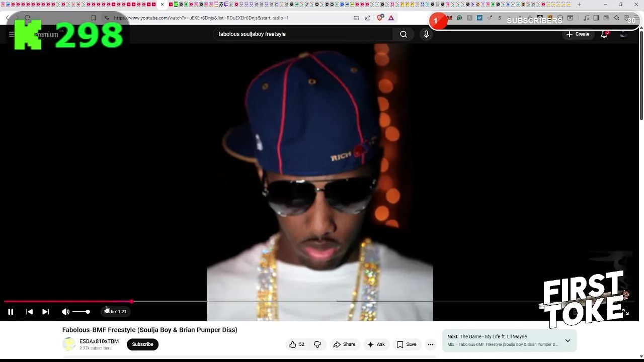
Task: Click the search field with 'fabolous souljaboy freetsyle'
Action: [x=302, y=34]
